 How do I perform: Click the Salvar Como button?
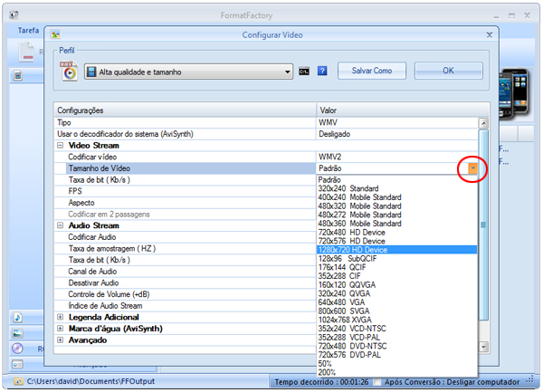coord(372,71)
